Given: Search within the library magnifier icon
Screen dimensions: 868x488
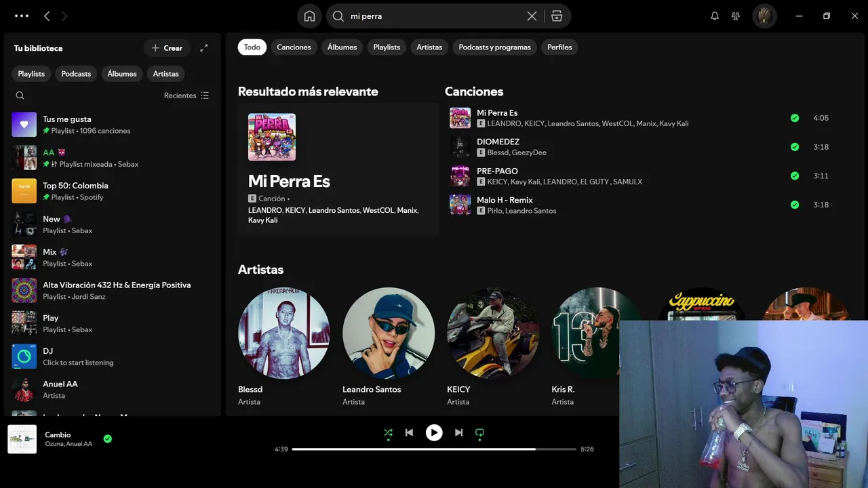Looking at the screenshot, I should (20, 96).
